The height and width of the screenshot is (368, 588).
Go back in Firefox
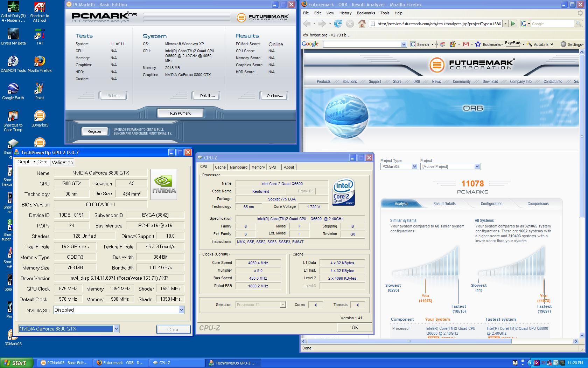click(307, 23)
